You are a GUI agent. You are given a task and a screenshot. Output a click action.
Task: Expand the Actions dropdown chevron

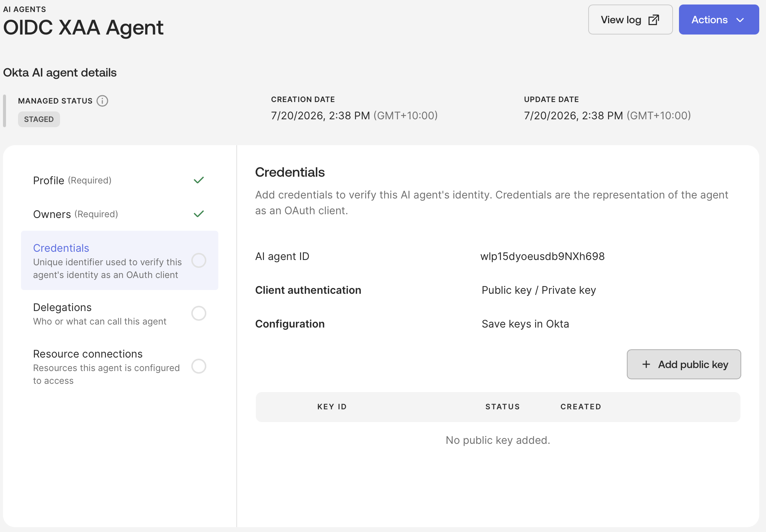click(740, 20)
